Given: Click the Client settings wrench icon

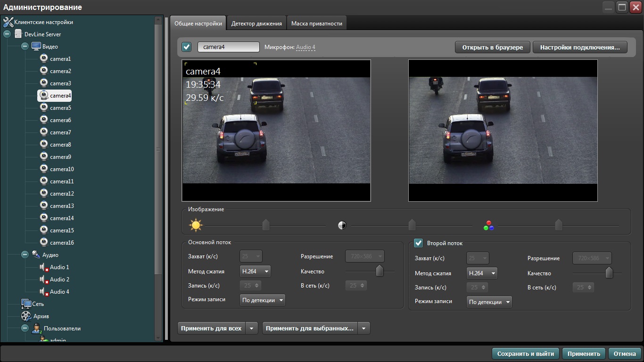Looking at the screenshot, I should (8, 22).
